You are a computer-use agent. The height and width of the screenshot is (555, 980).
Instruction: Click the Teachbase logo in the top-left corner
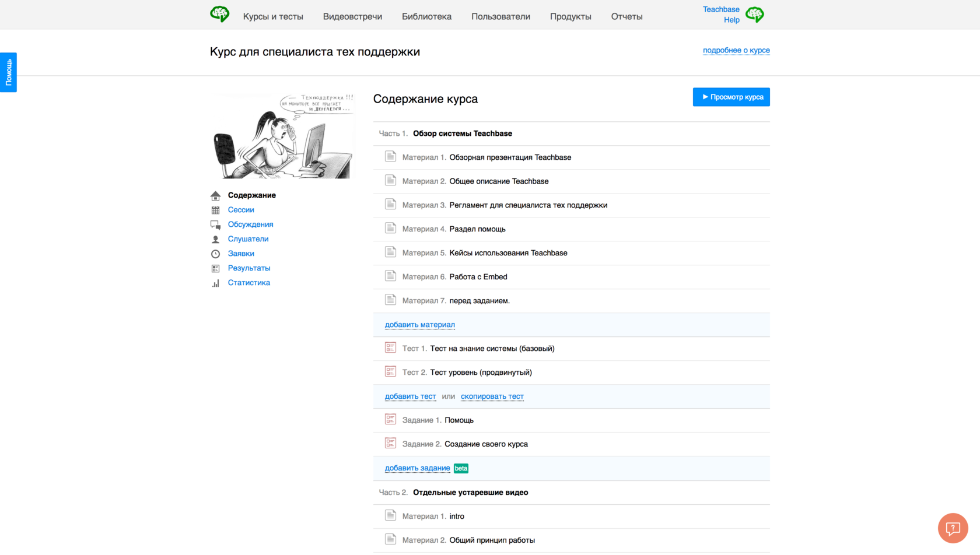point(220,15)
